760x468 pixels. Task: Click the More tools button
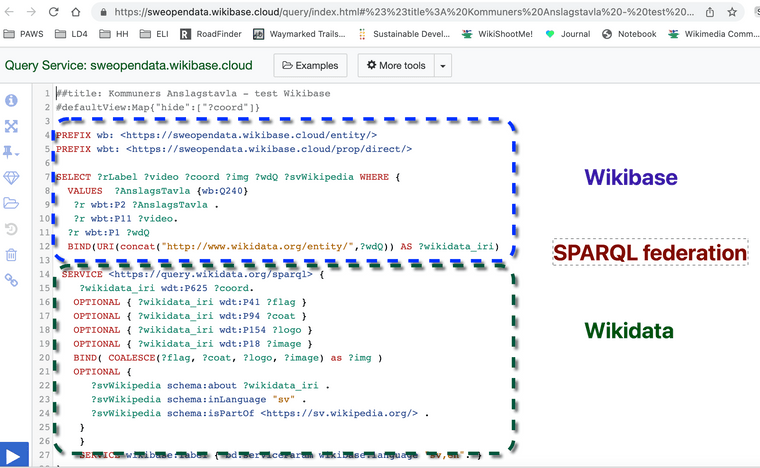tap(396, 66)
